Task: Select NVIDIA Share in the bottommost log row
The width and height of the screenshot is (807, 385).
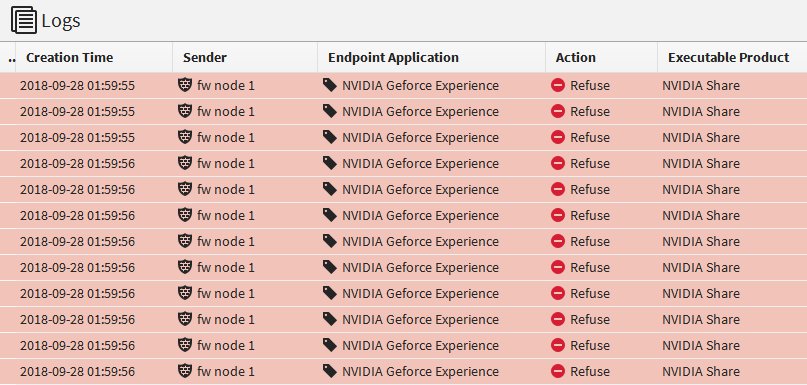Action: click(x=701, y=371)
